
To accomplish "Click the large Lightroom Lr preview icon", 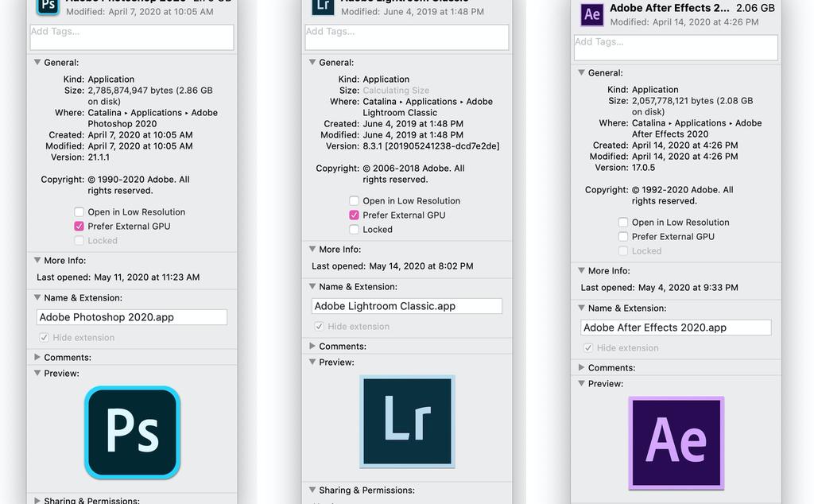I will (x=408, y=421).
